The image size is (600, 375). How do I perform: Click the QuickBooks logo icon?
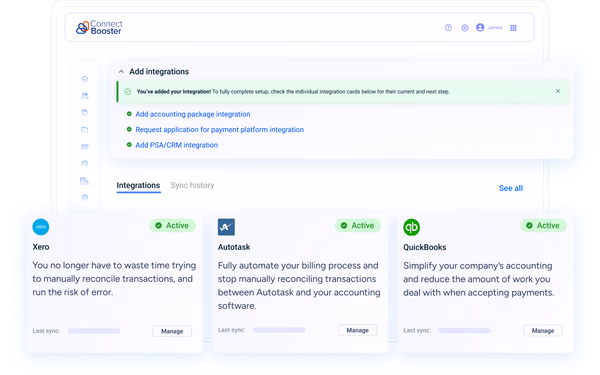[412, 227]
